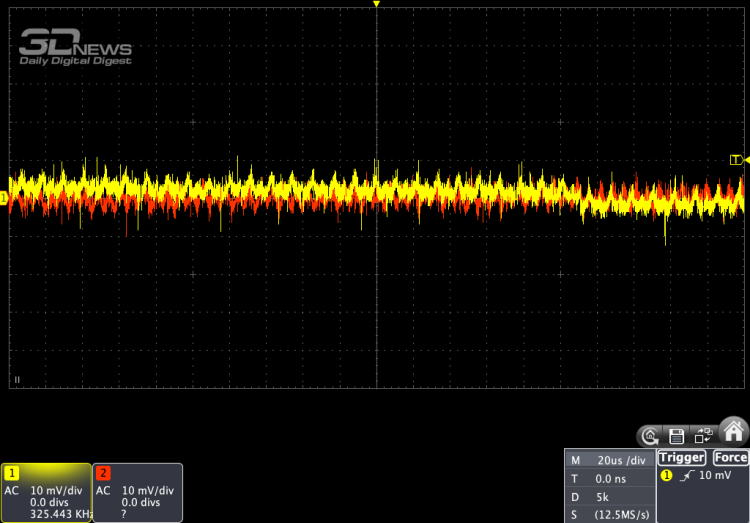The height and width of the screenshot is (523, 750).
Task: Select the channel 2 AC settings panel
Action: (x=137, y=493)
